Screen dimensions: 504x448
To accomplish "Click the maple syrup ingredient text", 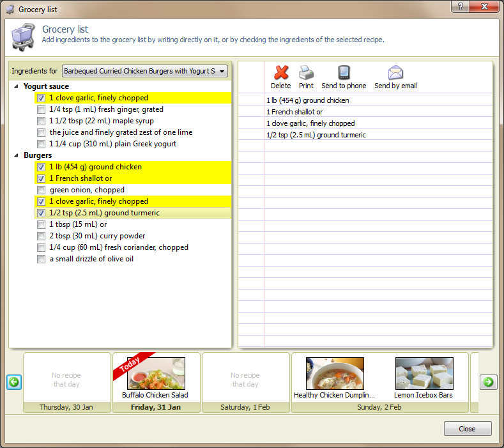I will click(x=102, y=121).
